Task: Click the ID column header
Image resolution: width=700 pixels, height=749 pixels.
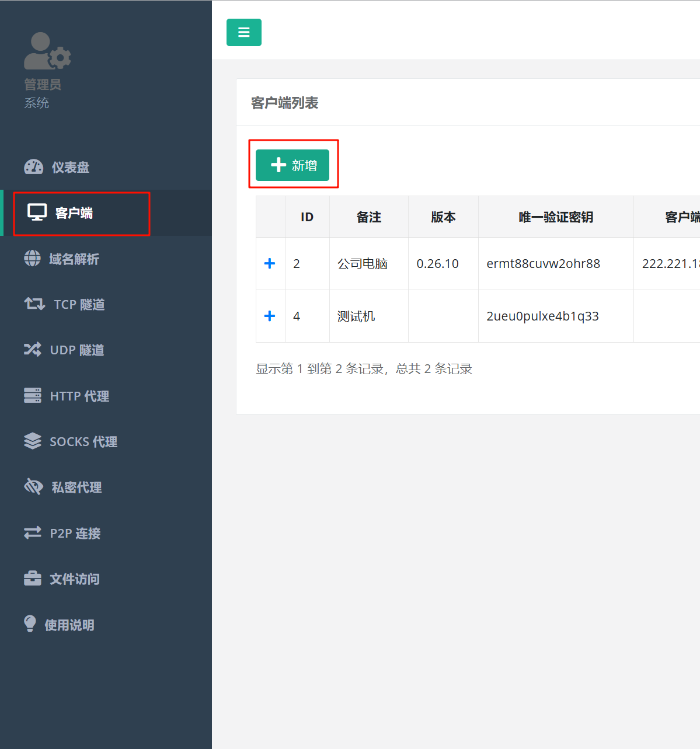Action: [307, 217]
